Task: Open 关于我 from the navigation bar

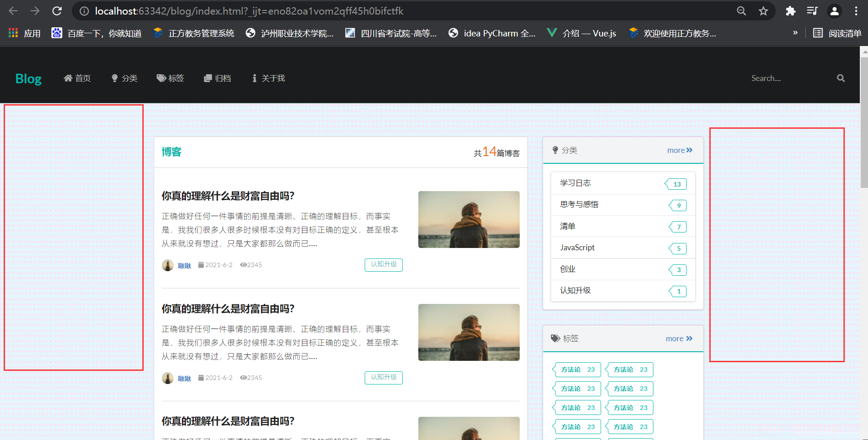Action: 268,78
